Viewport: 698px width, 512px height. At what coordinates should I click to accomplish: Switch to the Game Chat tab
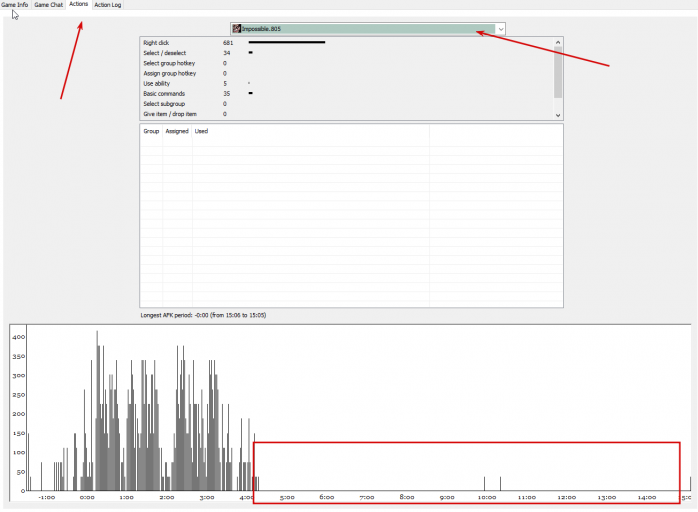[x=49, y=4]
